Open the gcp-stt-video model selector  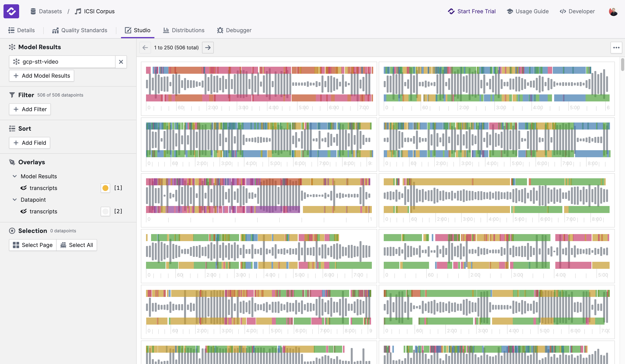(x=62, y=62)
